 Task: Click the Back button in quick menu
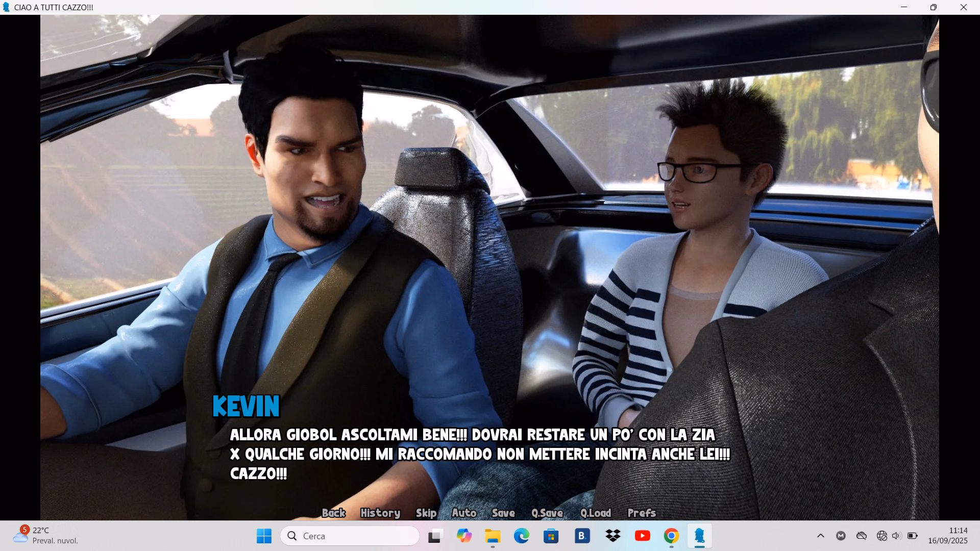[333, 513]
